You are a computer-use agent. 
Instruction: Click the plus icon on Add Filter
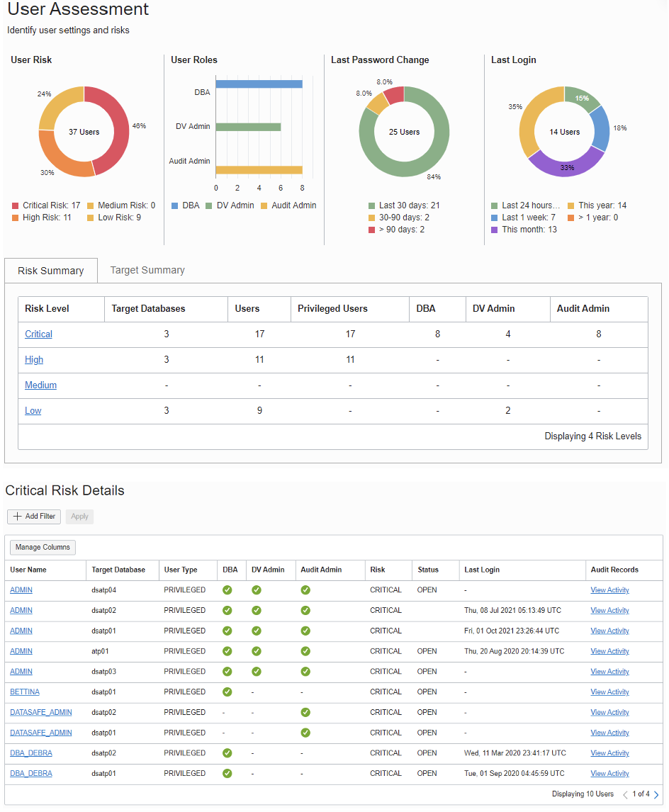pos(18,517)
